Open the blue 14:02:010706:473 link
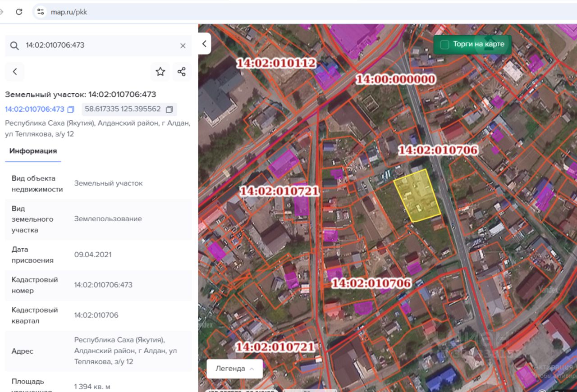 (35, 109)
